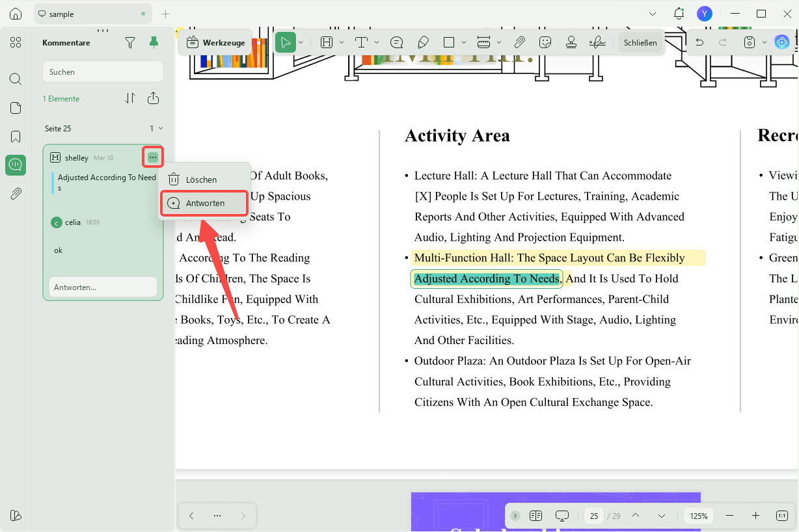The height and width of the screenshot is (532, 799).
Task: Open the bookmarks panel in sidebar
Action: coord(16,137)
